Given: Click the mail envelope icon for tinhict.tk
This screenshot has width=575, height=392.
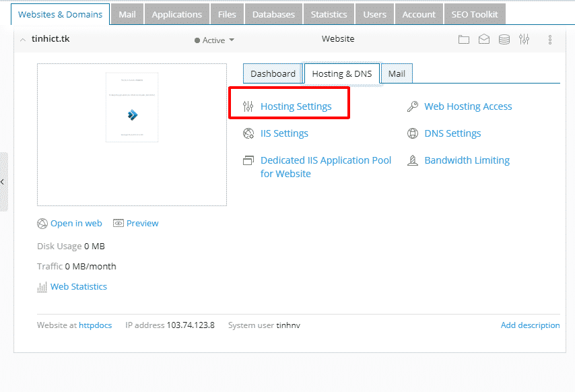Looking at the screenshot, I should (x=484, y=39).
